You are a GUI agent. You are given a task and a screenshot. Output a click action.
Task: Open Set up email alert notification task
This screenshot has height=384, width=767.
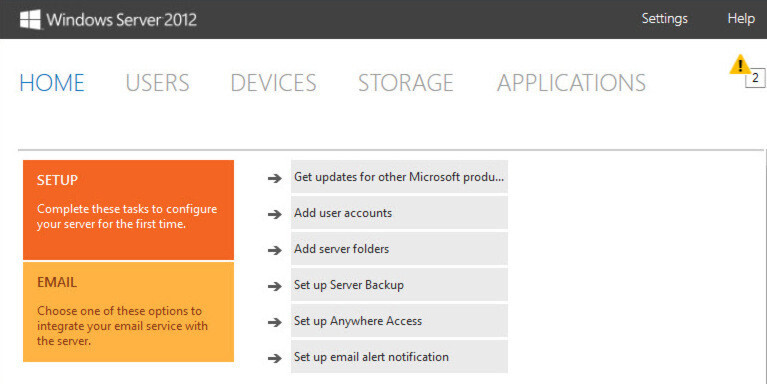coord(399,357)
